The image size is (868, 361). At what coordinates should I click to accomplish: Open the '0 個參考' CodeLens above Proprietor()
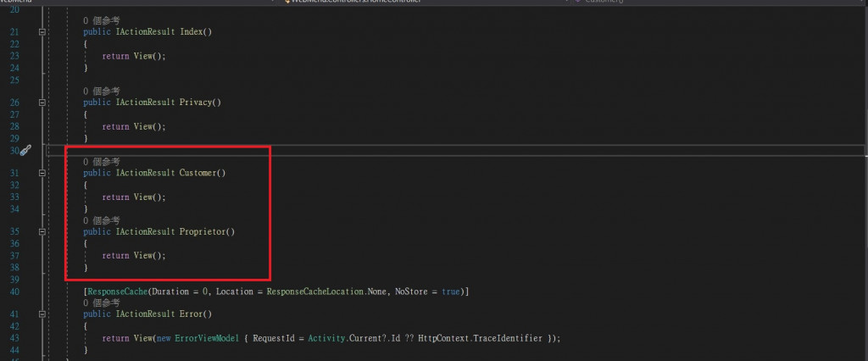pyautogui.click(x=102, y=220)
